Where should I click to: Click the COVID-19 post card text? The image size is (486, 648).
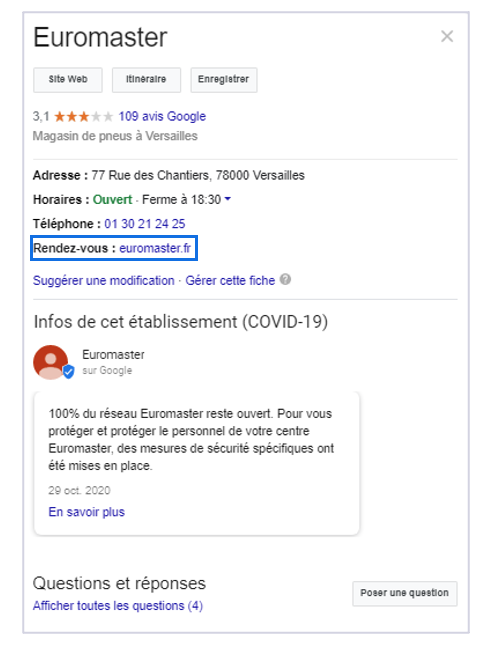tap(191, 440)
